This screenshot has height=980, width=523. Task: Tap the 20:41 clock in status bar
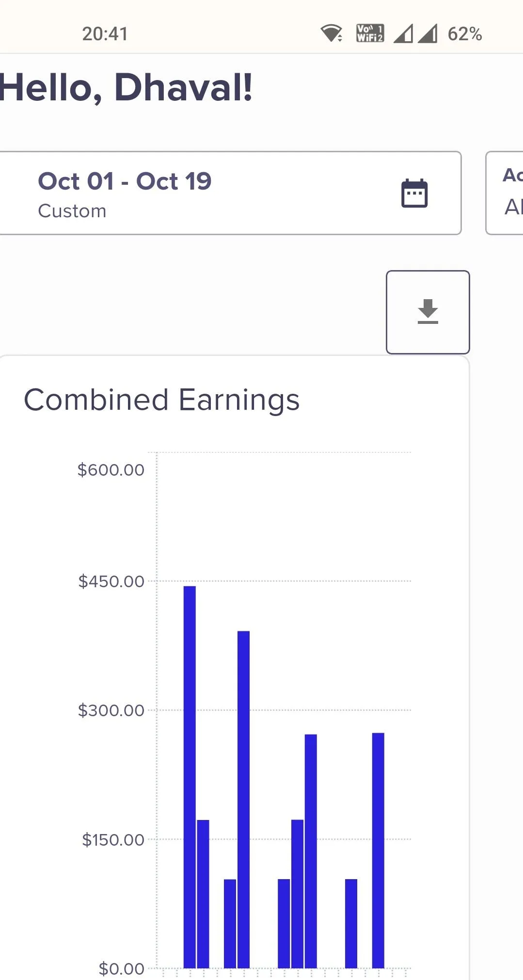point(105,34)
